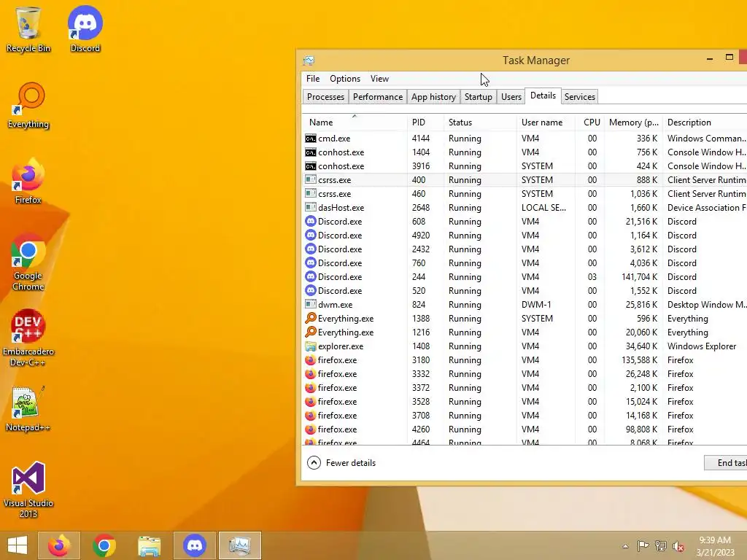Screen dimensions: 747x560
Task: Switch to the Startup tab
Action: point(479,97)
